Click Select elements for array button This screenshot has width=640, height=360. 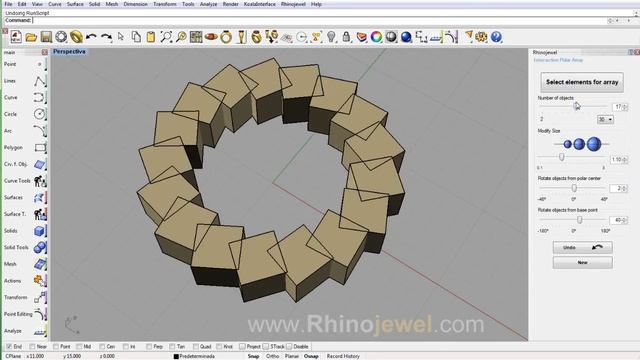[582, 82]
